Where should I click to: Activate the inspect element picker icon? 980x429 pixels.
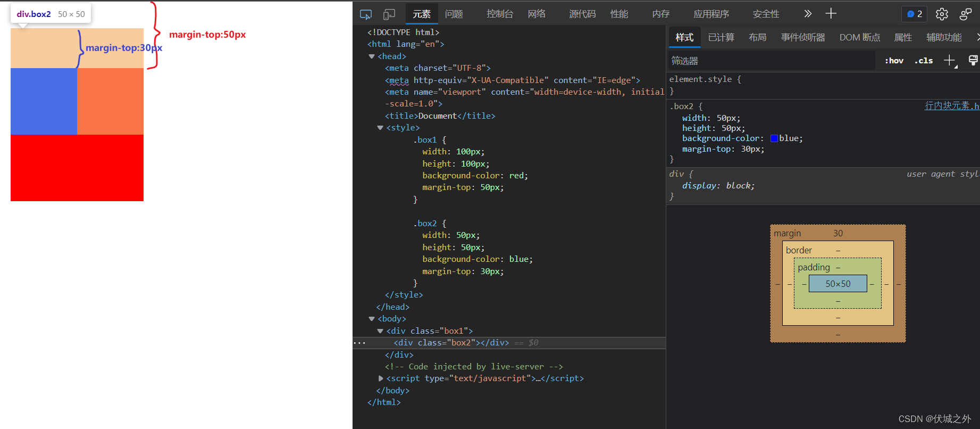point(365,14)
